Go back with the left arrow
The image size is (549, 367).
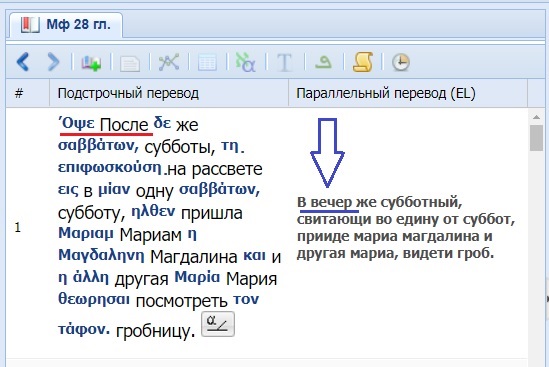click(x=23, y=62)
